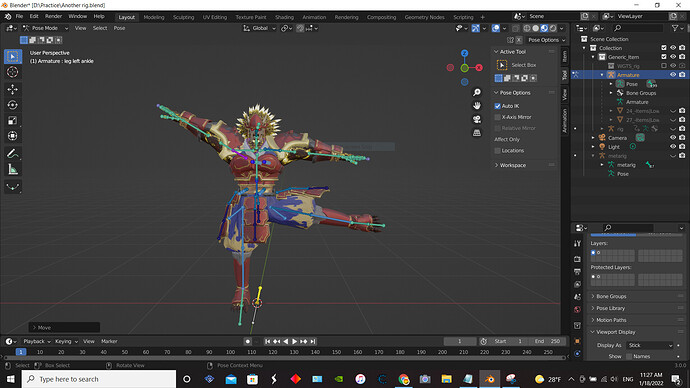690x388 pixels.
Task: Click Windows search box on taskbar
Action: (x=99, y=379)
